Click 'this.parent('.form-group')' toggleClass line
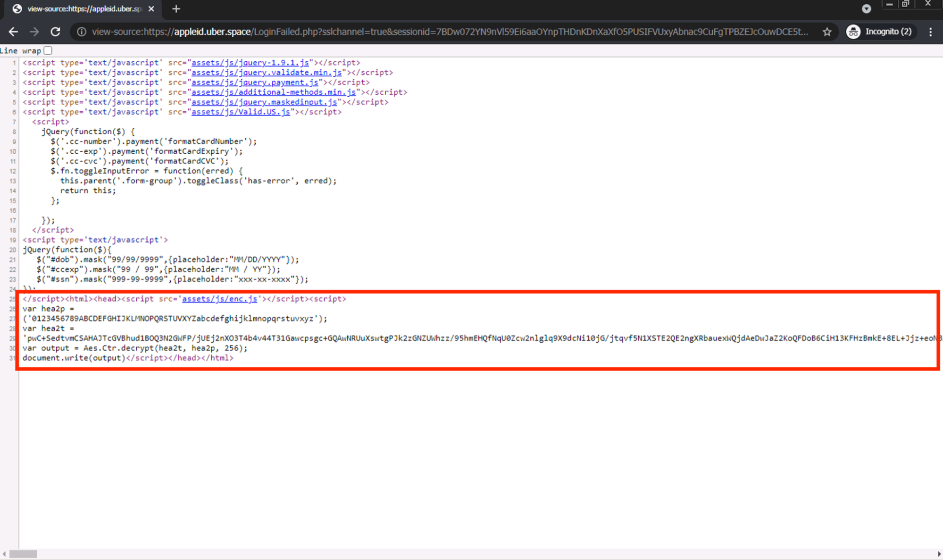 click(x=199, y=181)
